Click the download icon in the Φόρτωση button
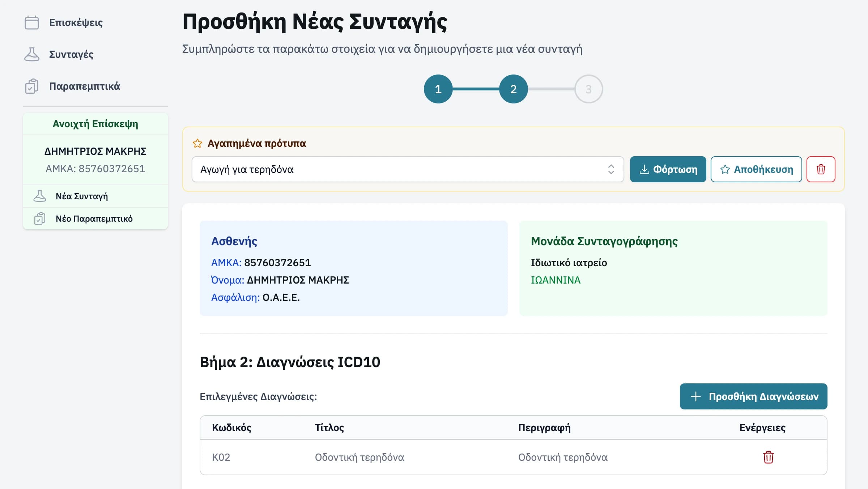This screenshot has height=489, width=868. 644,169
